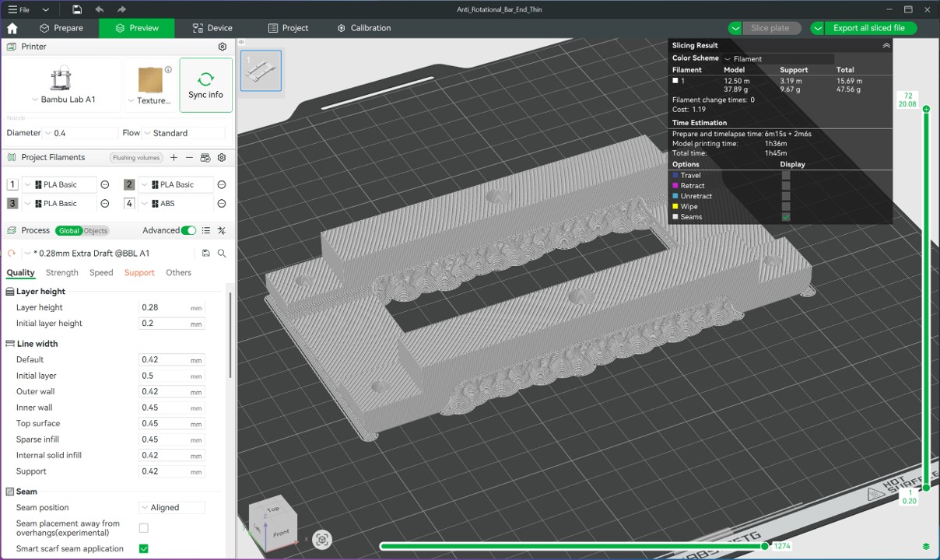The width and height of the screenshot is (940, 560).
Task: Open the Sync info panel
Action: (x=205, y=84)
